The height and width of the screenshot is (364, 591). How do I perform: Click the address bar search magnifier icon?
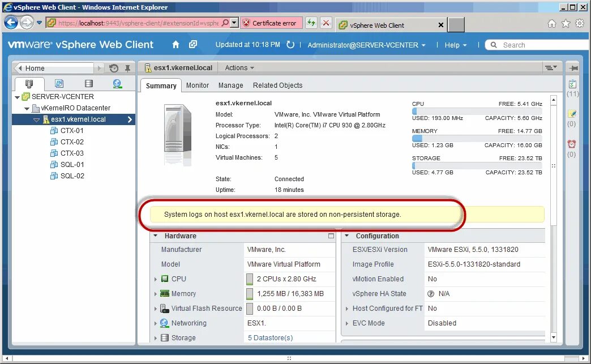click(225, 23)
